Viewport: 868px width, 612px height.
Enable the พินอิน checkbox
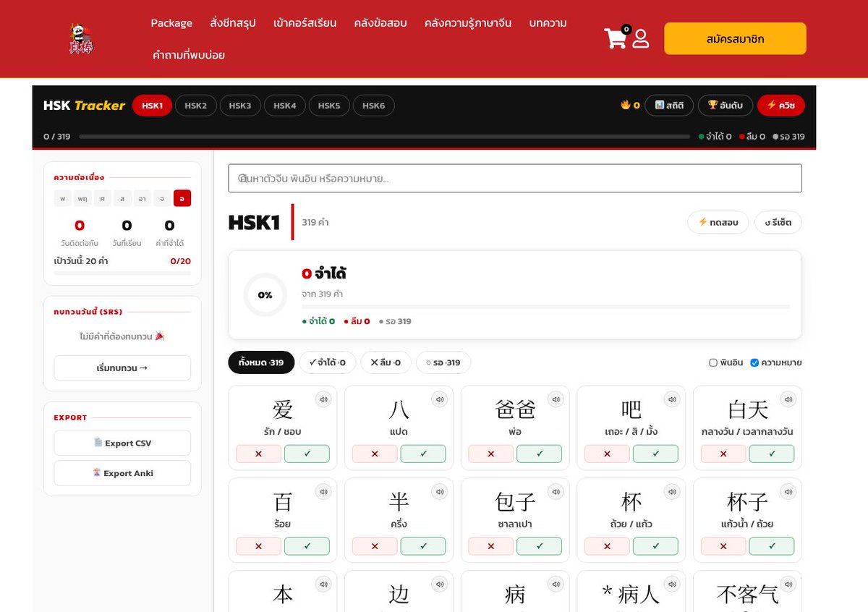[713, 362]
